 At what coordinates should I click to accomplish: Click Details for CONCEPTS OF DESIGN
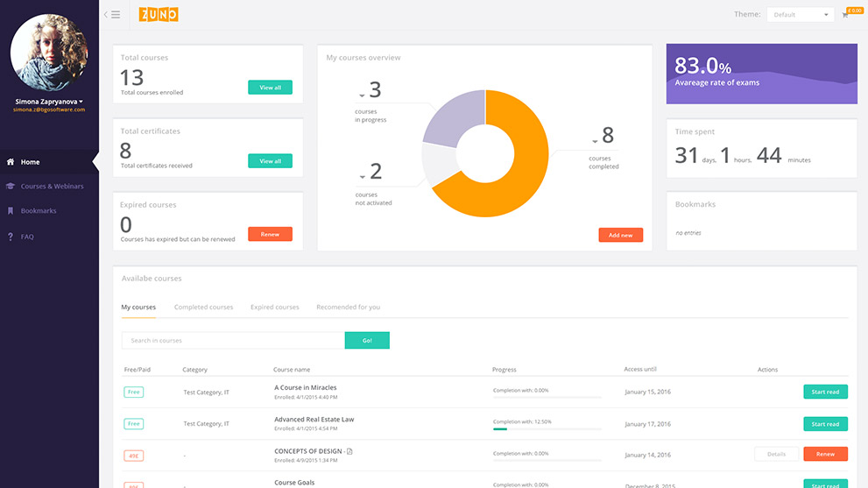(x=776, y=454)
